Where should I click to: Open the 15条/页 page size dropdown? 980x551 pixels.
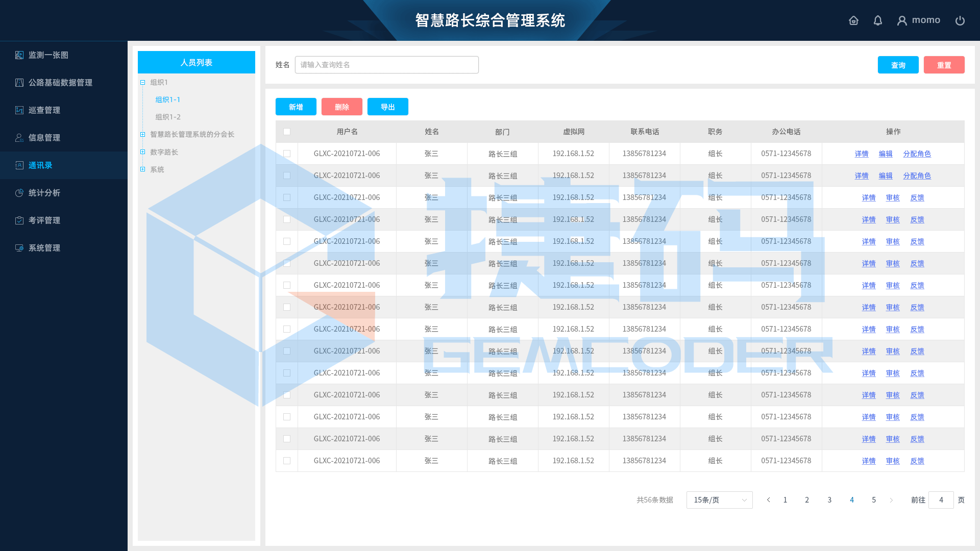click(x=719, y=500)
